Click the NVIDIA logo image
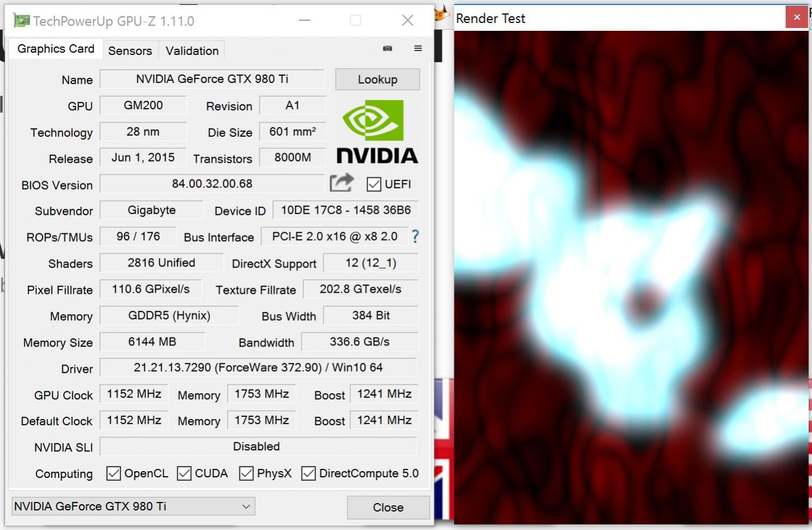 tap(377, 132)
